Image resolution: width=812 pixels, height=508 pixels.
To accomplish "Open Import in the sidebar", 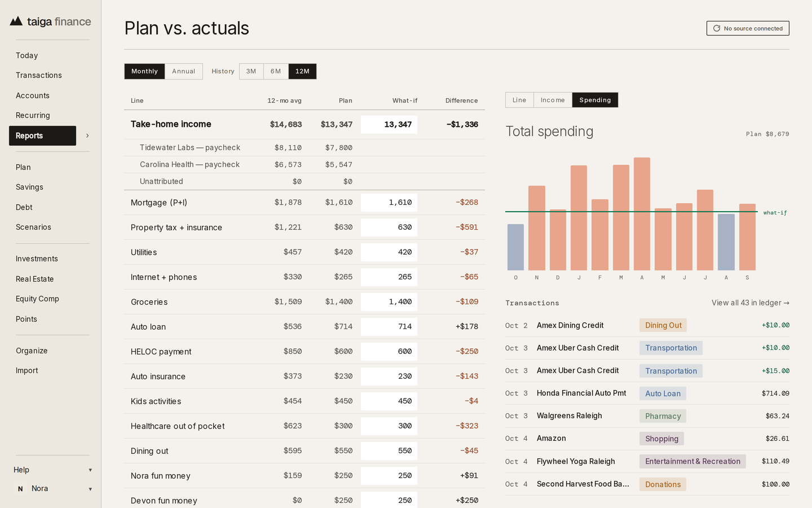I will point(27,370).
